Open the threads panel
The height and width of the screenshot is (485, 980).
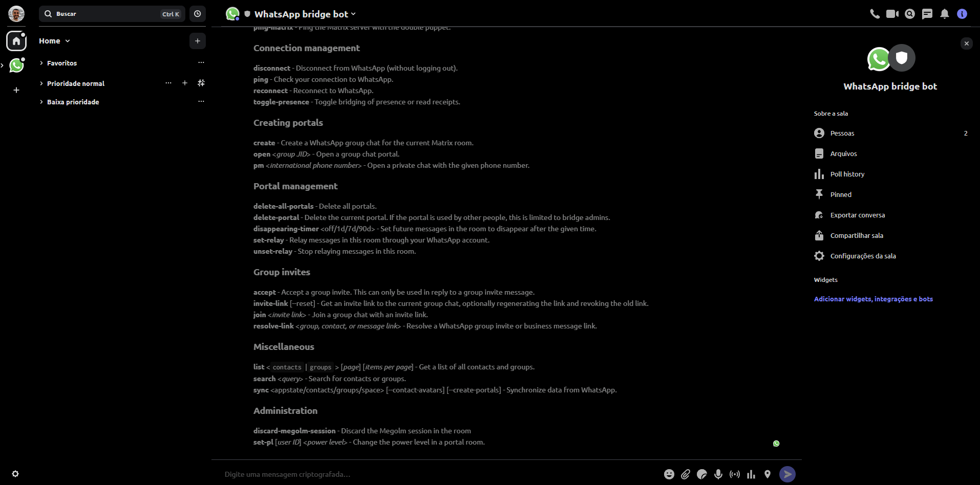pyautogui.click(x=927, y=14)
